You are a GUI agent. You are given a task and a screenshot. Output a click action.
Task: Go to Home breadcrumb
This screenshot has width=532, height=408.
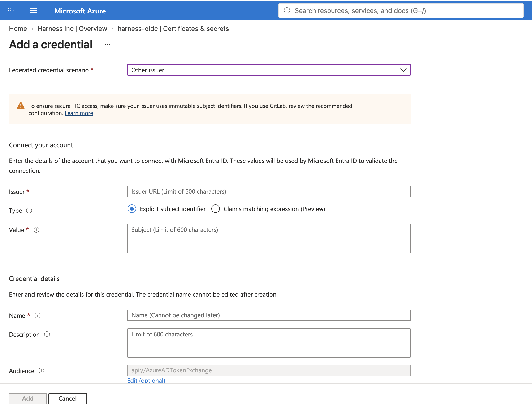(18, 29)
